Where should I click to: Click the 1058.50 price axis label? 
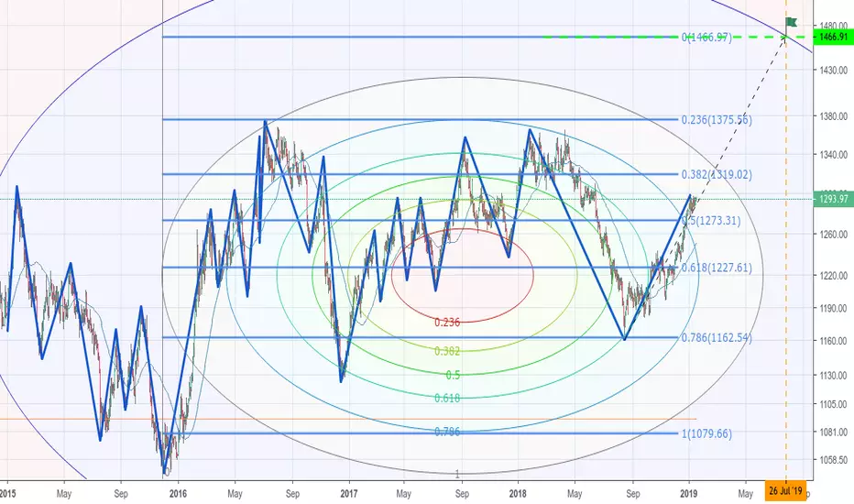pos(833,460)
